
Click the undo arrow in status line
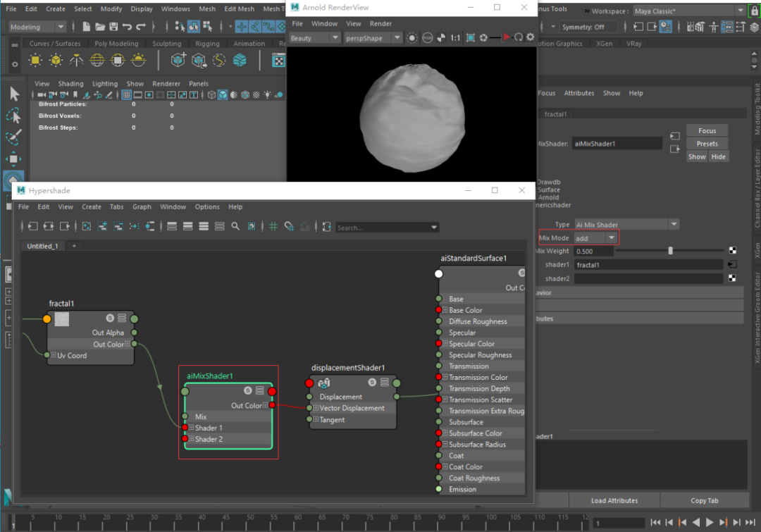127,27
